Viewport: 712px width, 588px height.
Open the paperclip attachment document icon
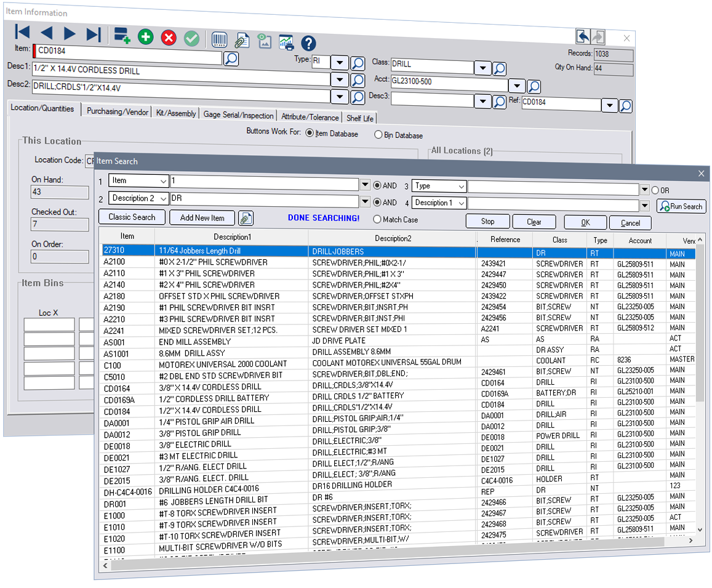[242, 41]
